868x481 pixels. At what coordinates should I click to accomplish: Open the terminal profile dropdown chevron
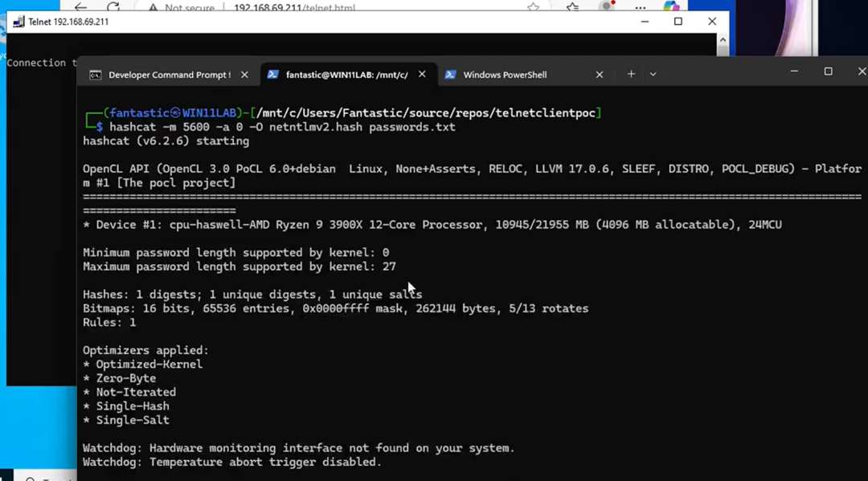[653, 74]
